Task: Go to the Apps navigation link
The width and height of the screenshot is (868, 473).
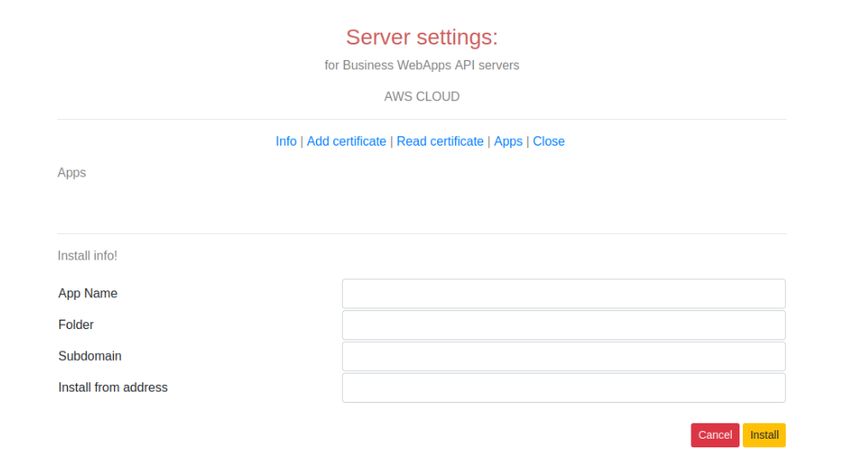Action: (508, 141)
